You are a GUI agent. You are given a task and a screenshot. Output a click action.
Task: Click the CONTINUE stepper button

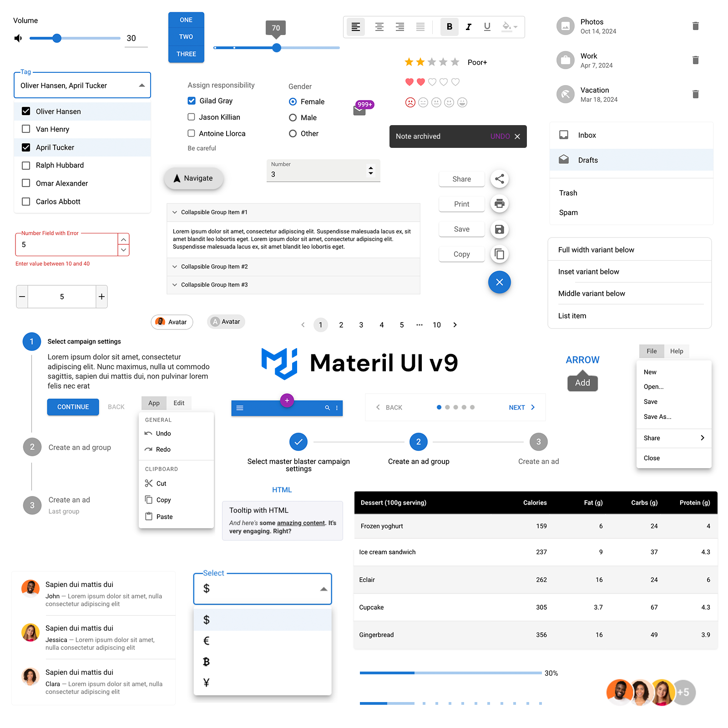point(73,407)
